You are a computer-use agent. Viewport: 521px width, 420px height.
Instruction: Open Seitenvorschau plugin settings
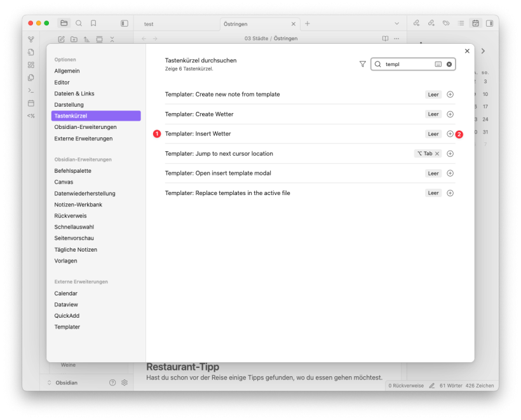96,238
